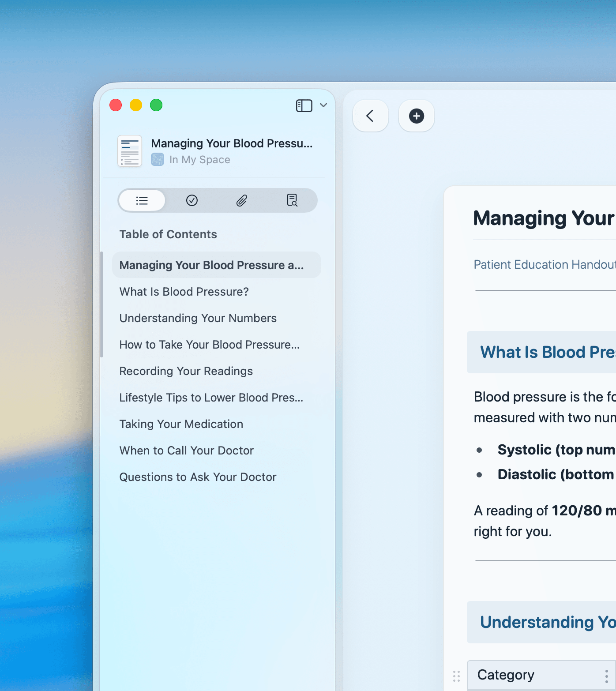Show the attachments paperclip tab
Image resolution: width=616 pixels, height=691 pixels.
242,201
